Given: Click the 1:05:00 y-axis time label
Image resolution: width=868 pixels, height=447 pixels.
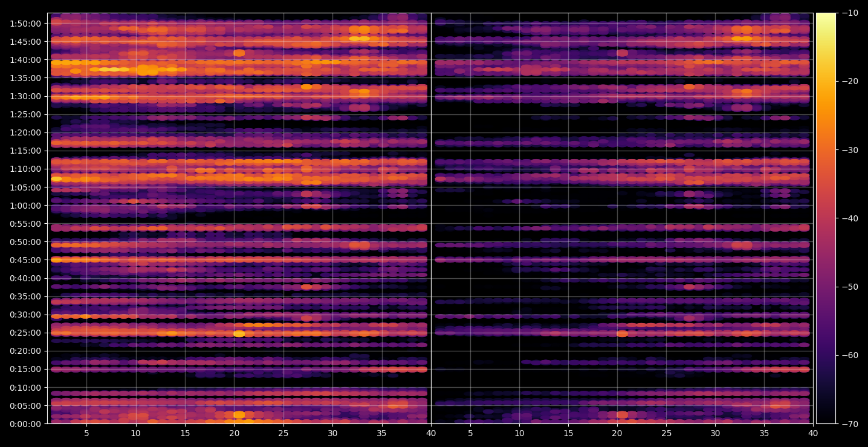Looking at the screenshot, I should (25, 187).
